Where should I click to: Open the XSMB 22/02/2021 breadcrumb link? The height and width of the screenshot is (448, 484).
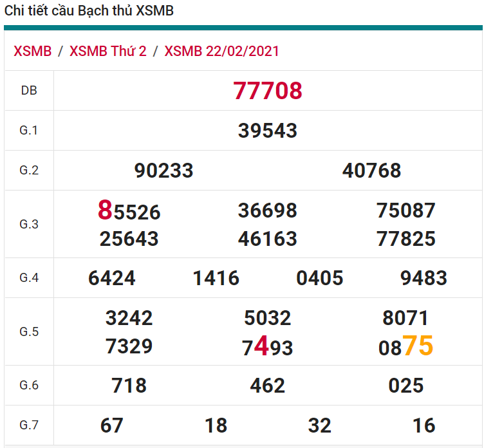coord(221,51)
